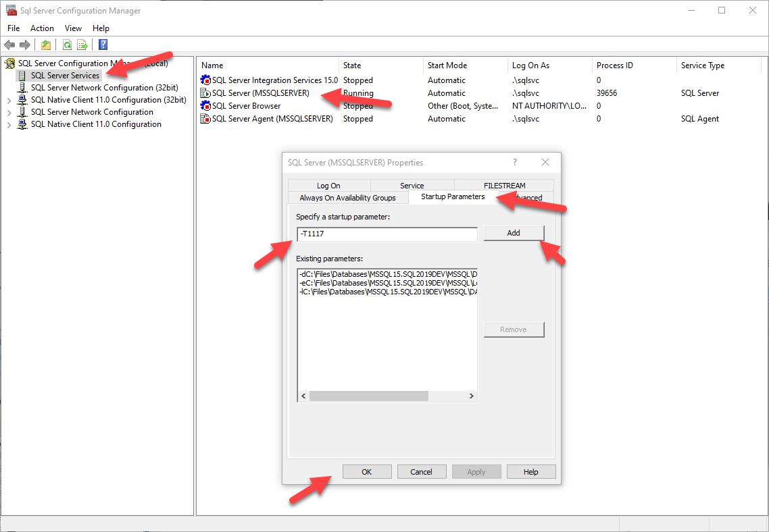The width and height of the screenshot is (769, 532).
Task: Click the Refresh toolbar icon
Action: pyautogui.click(x=67, y=45)
